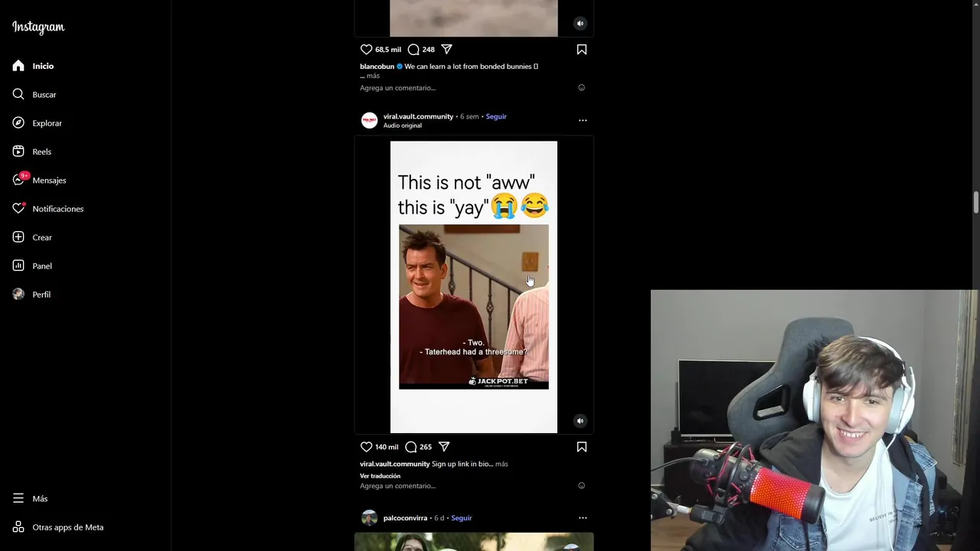Toggle sound on the blancobun video above
The image size is (980, 551).
coord(580,24)
